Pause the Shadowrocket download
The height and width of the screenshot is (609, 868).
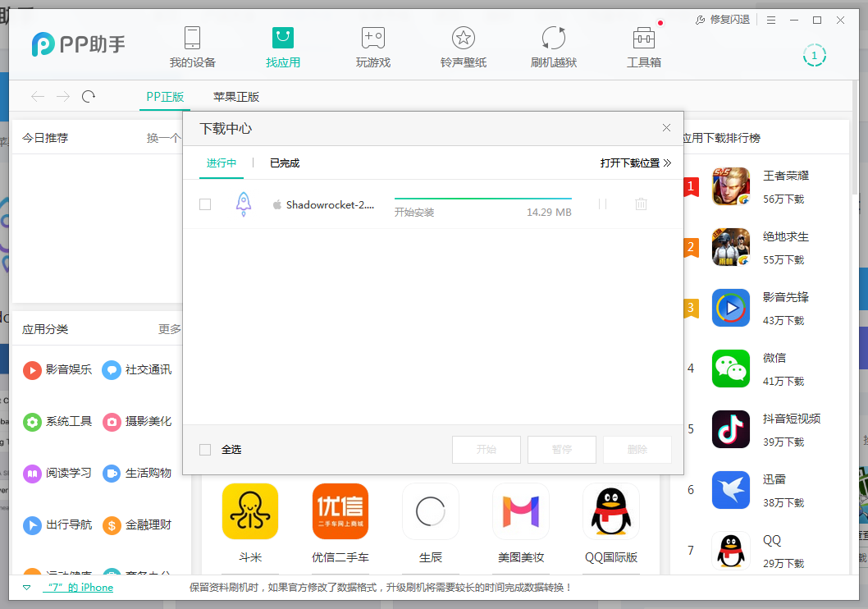(x=603, y=204)
